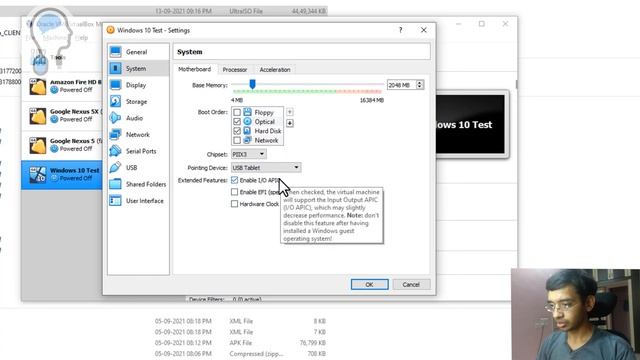Screen dimensions: 640x360
Task: Select Amazon Fire HD VM icon in VirtualBox Manager
Action: (x=38, y=86)
